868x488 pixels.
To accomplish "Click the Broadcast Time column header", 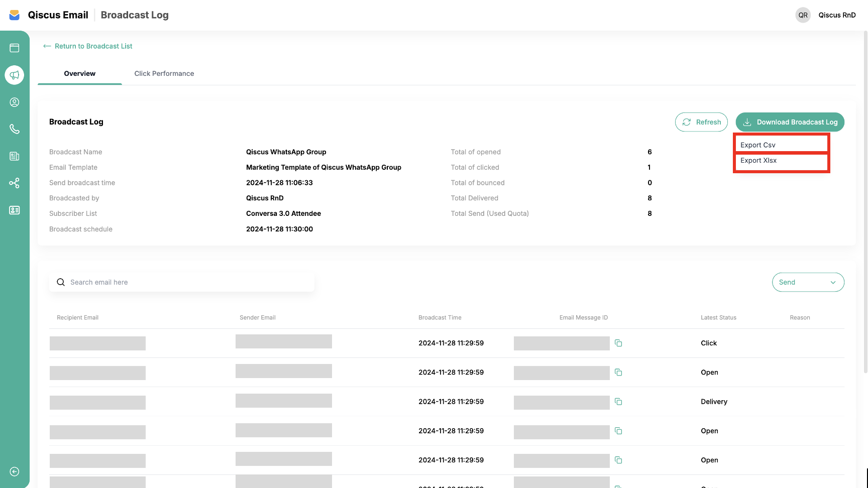I will tap(440, 318).
